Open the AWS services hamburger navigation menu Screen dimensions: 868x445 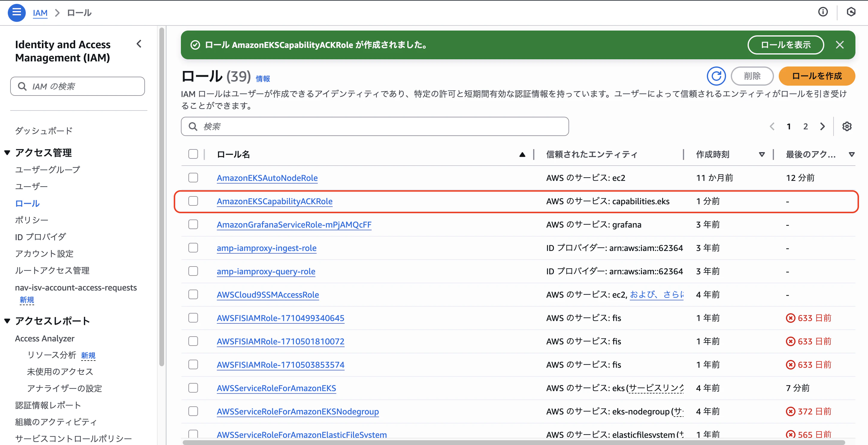tap(16, 13)
